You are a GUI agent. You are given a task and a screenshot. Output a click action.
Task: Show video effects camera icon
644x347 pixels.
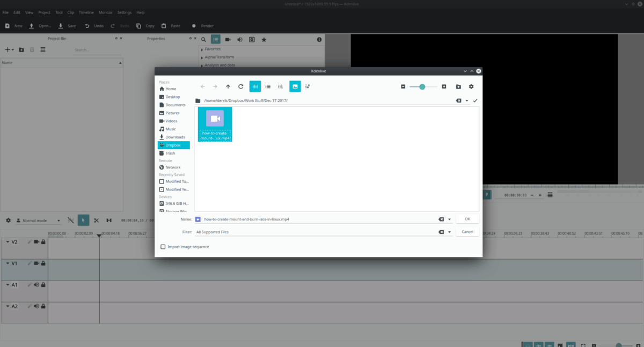228,40
